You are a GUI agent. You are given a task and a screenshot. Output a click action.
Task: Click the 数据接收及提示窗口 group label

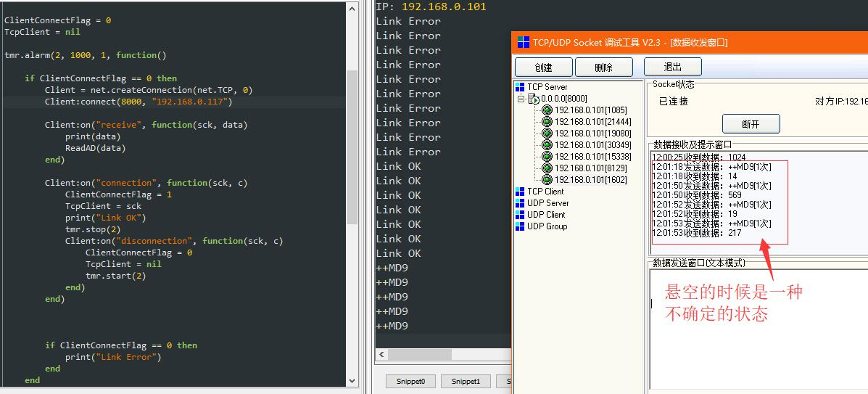(x=693, y=144)
